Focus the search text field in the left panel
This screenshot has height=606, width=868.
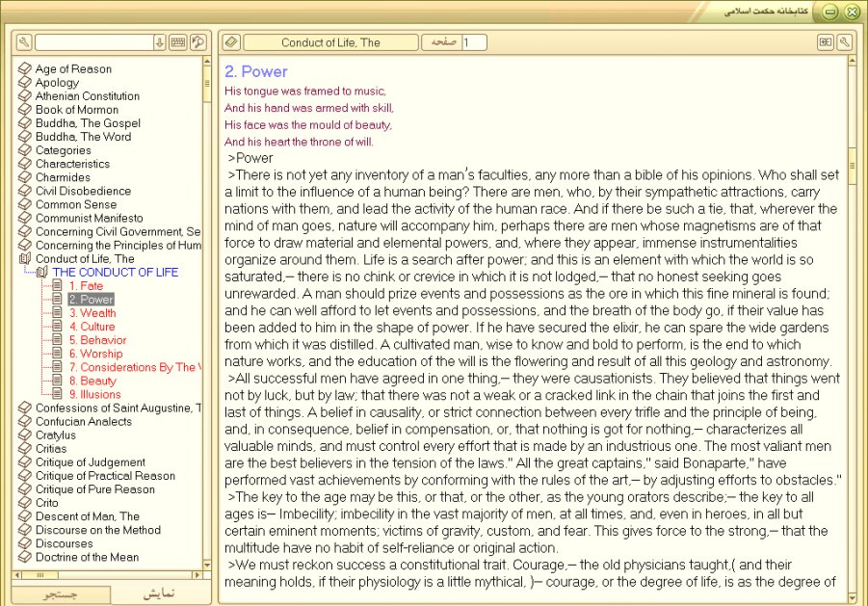94,42
